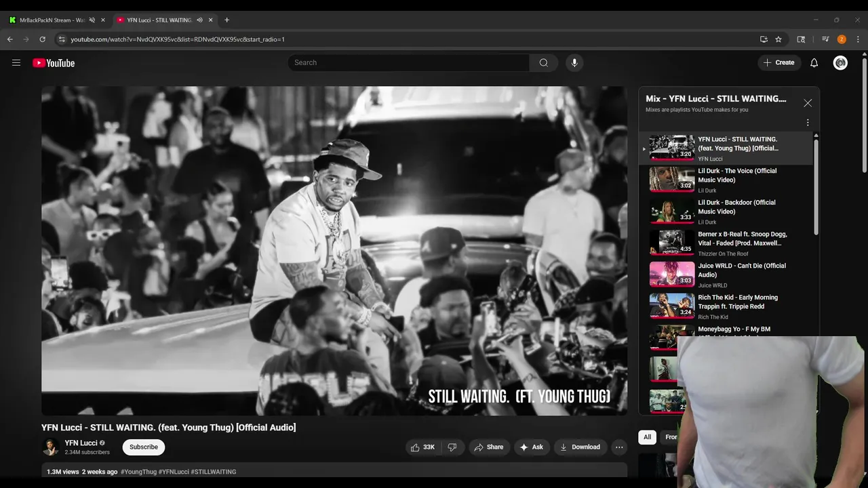
Task: Open the YouTube account avatar menu
Action: pos(840,62)
